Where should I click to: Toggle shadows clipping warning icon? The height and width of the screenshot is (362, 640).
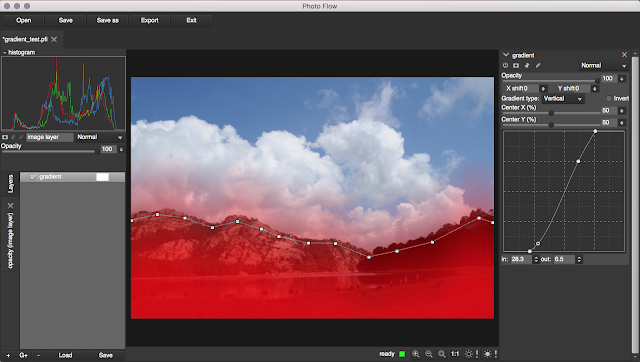pyautogui.click(x=471, y=354)
